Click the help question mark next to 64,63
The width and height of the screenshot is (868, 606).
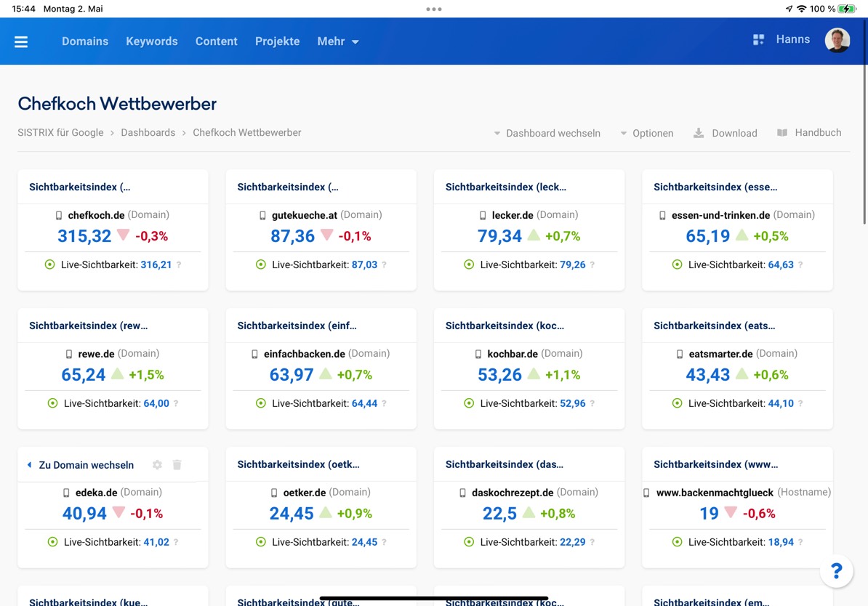800,265
